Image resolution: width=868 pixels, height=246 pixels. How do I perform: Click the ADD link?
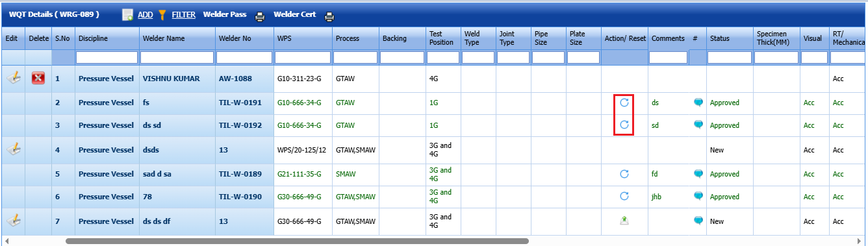(x=146, y=14)
